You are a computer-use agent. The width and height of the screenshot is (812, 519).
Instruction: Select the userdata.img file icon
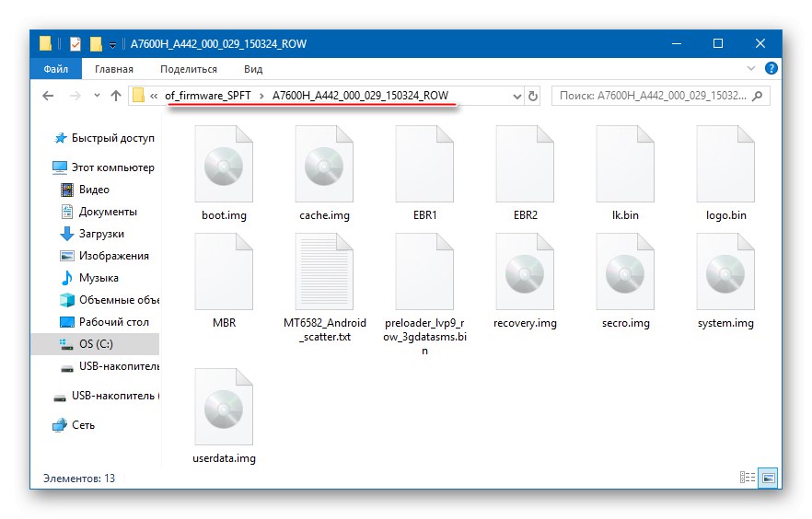click(224, 407)
